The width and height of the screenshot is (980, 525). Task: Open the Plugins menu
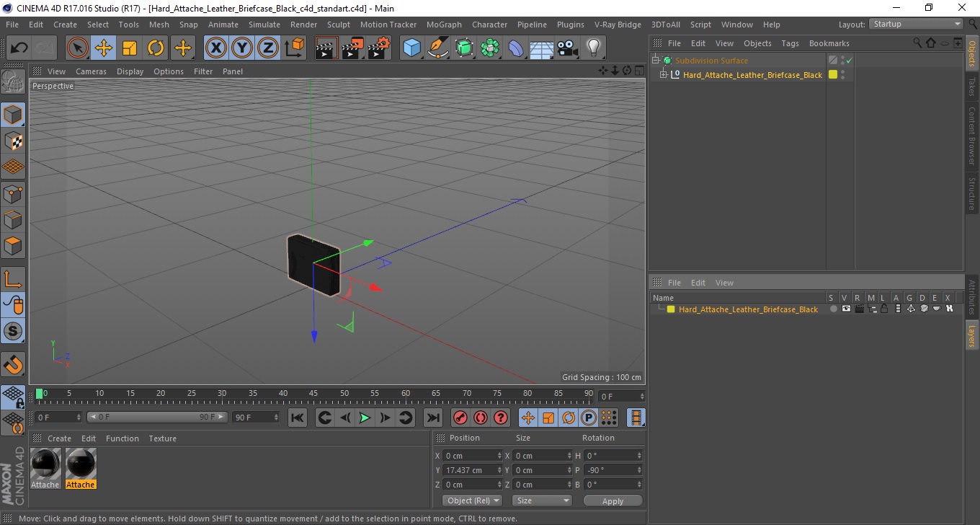[x=571, y=25]
